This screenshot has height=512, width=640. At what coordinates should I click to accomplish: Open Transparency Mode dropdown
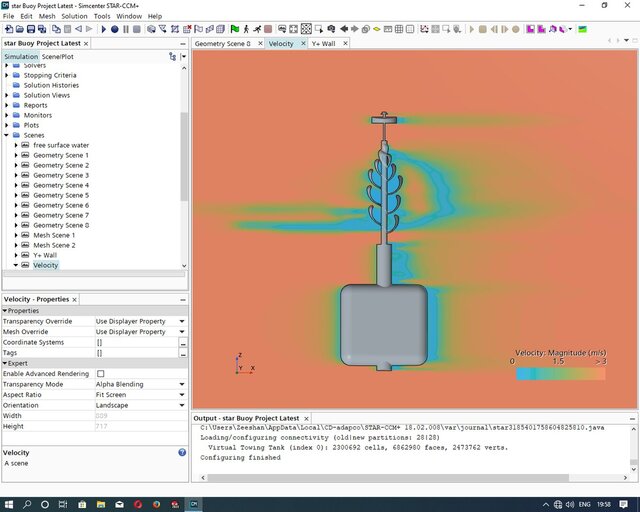coord(182,384)
